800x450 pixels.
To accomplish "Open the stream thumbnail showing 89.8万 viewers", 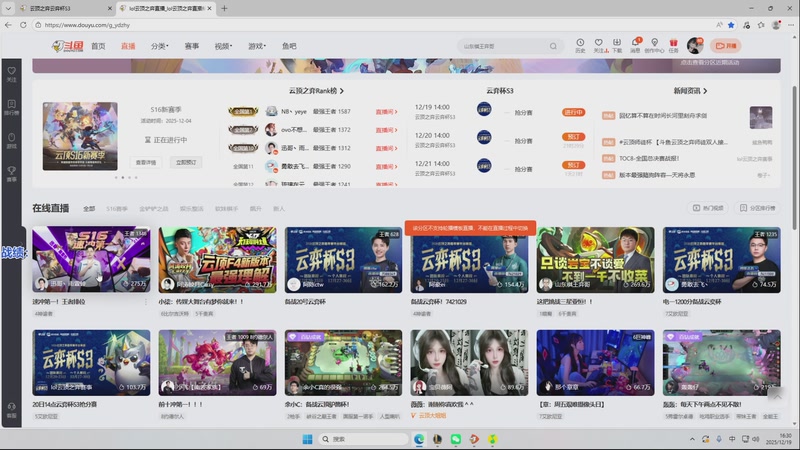I will pyautogui.click(x=469, y=363).
